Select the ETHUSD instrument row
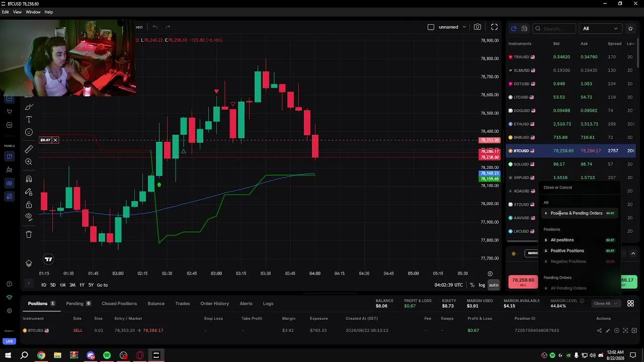The image size is (644, 362). pos(572,124)
